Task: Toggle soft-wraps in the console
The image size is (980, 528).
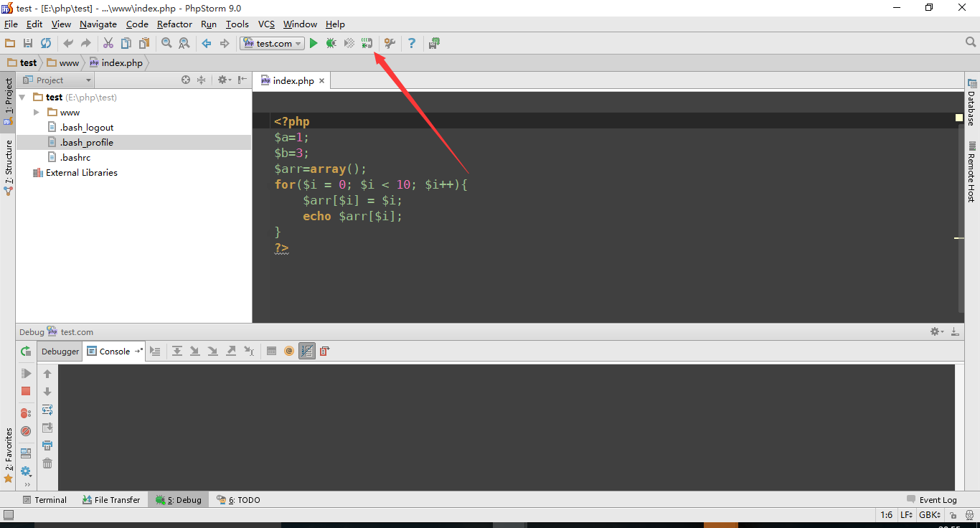Action: pos(47,410)
